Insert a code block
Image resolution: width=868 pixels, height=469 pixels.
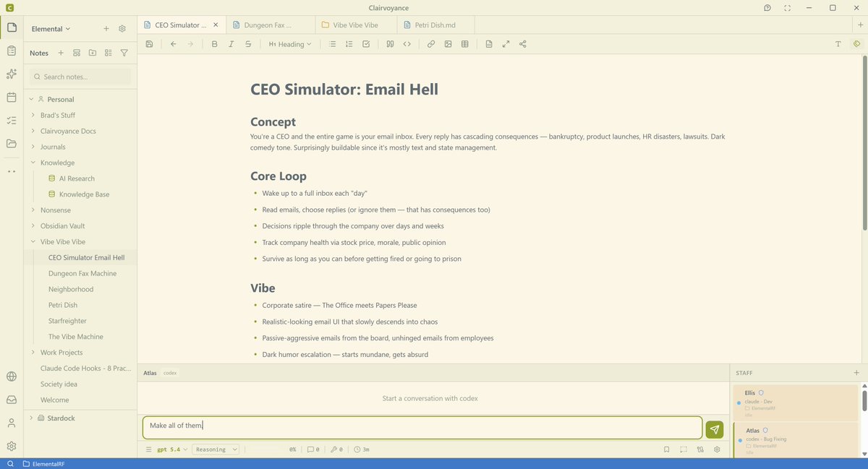(x=407, y=44)
